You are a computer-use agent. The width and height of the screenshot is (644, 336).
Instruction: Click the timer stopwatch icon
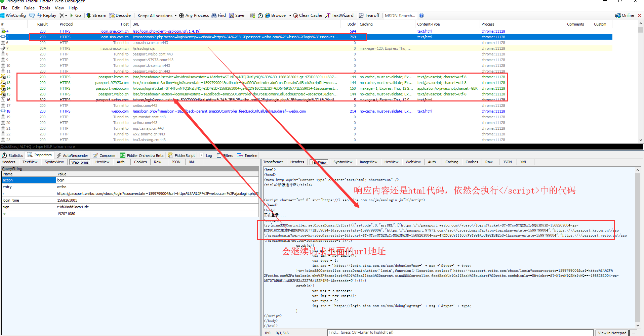click(x=260, y=15)
